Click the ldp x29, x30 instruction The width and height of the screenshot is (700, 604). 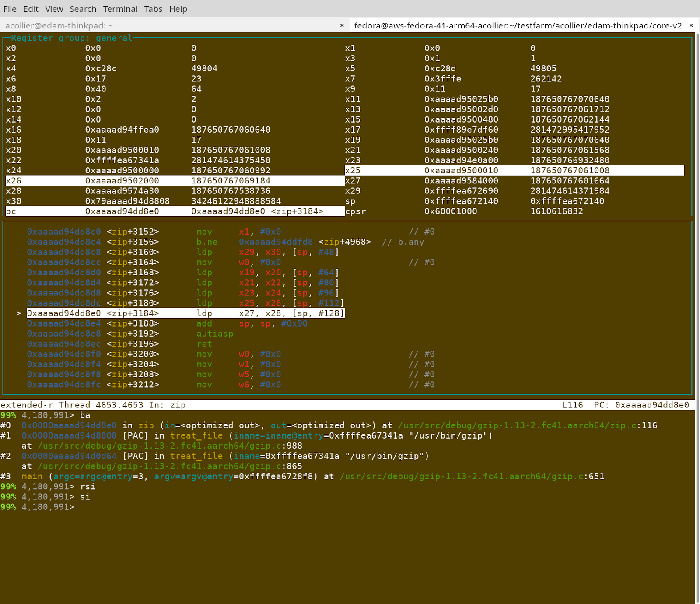click(267, 252)
